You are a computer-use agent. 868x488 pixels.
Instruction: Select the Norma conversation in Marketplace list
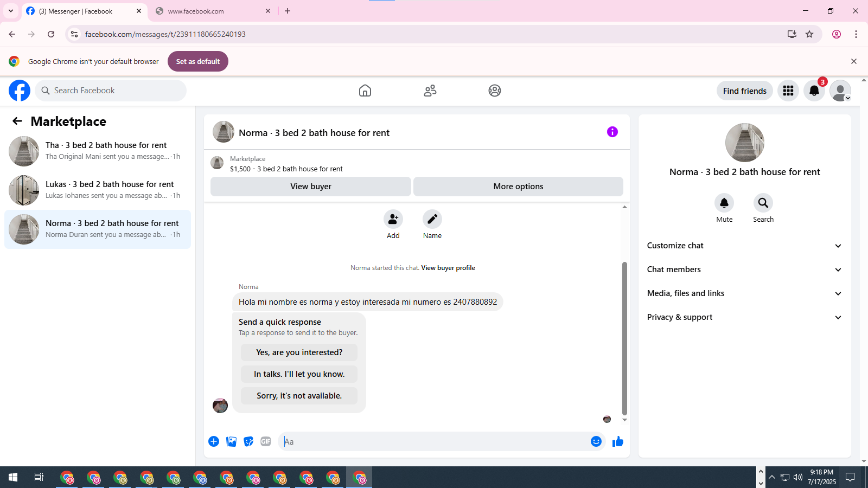[98, 229]
